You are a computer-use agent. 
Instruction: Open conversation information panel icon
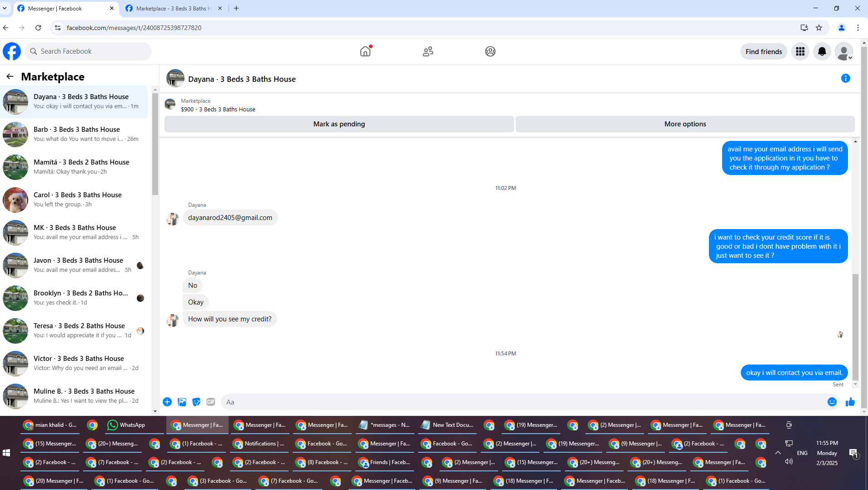[x=845, y=78]
